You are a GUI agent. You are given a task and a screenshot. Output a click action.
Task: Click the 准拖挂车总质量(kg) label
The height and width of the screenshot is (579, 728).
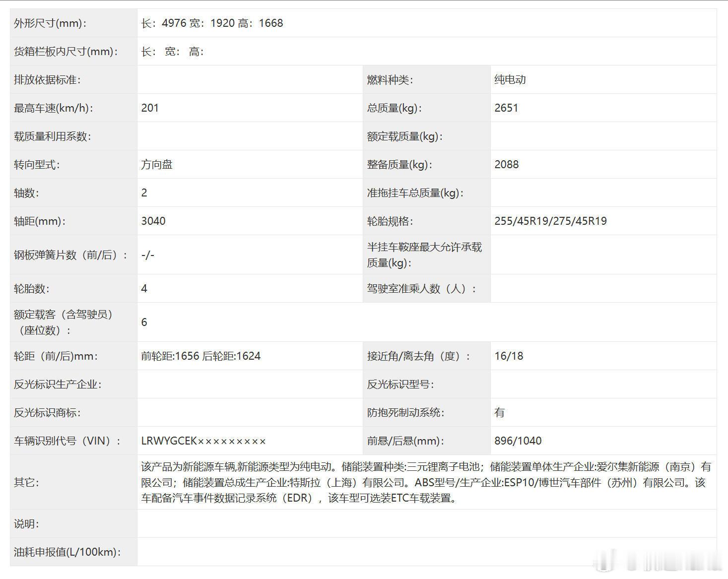point(415,193)
